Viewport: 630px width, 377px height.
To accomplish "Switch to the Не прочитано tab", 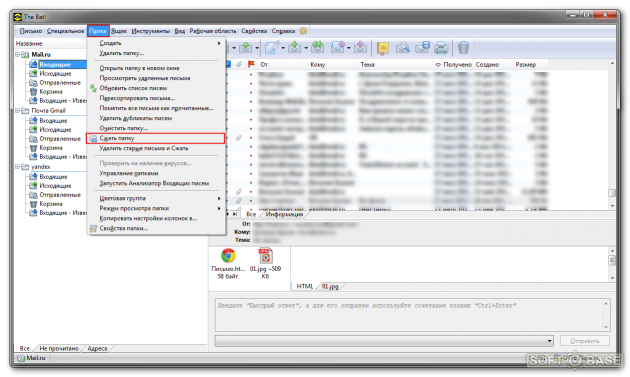I will click(x=59, y=348).
